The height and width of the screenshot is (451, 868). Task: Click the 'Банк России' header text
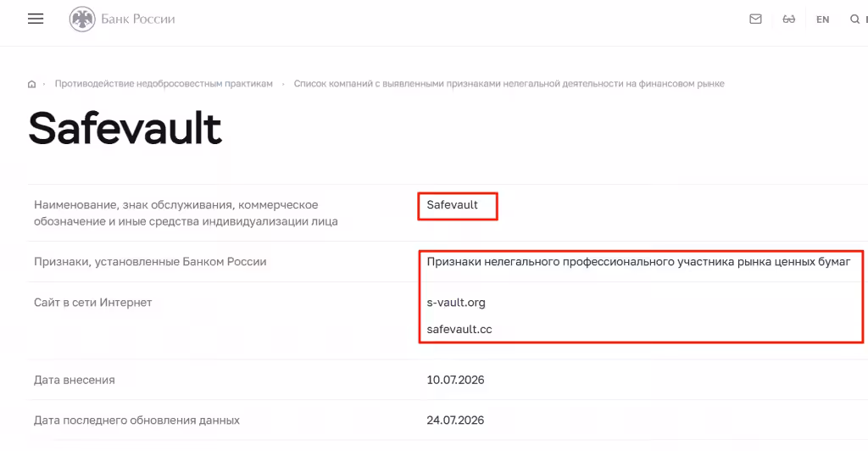click(x=138, y=19)
